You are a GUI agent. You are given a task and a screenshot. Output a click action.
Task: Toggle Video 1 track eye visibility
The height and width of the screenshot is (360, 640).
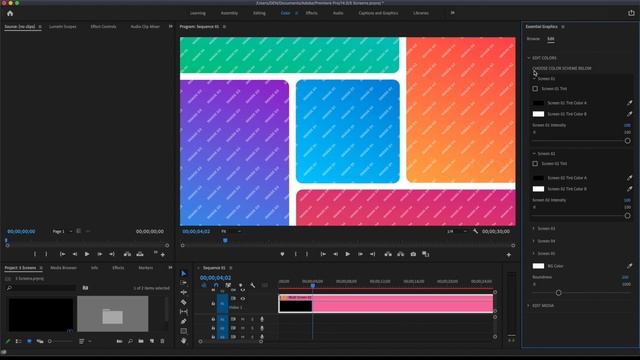click(x=243, y=298)
